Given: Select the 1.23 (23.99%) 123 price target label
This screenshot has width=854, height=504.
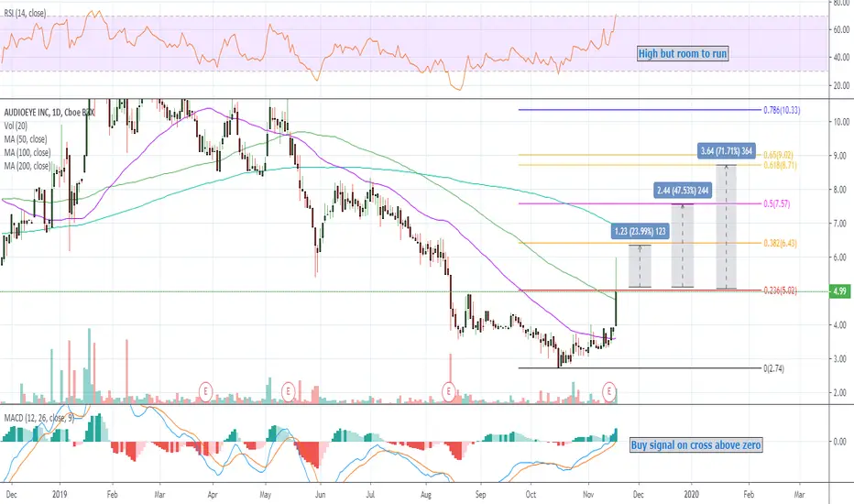Looking at the screenshot, I should click(x=640, y=231).
